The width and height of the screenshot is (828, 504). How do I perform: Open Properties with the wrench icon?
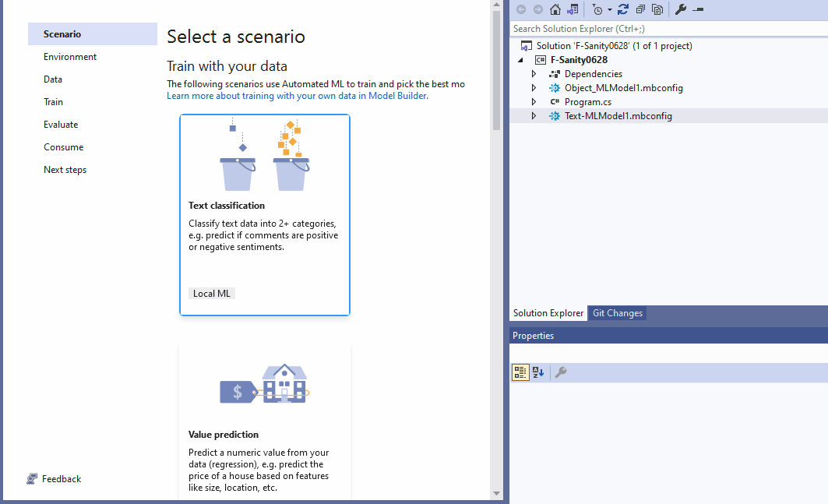pos(681,9)
